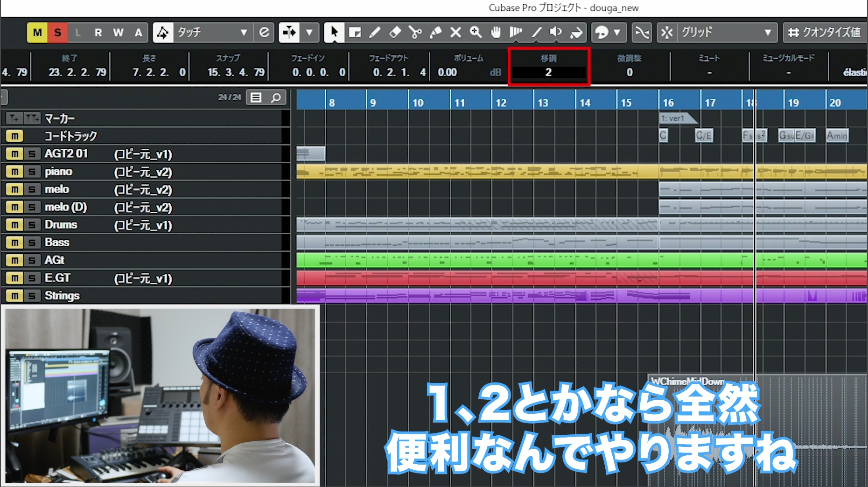Toggle global Write automation W button
This screenshot has width=868, height=487.
click(x=119, y=32)
